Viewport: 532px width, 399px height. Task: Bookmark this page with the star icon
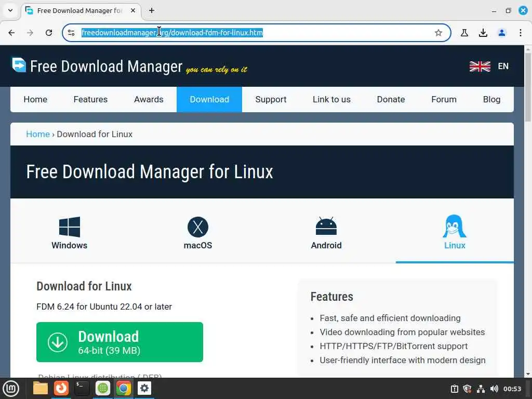coord(438,33)
